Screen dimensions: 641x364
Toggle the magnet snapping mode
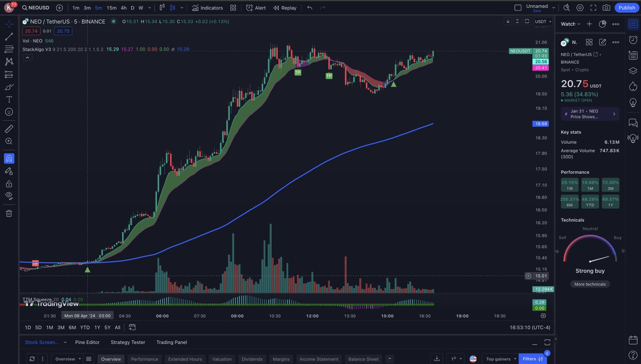pos(9,159)
